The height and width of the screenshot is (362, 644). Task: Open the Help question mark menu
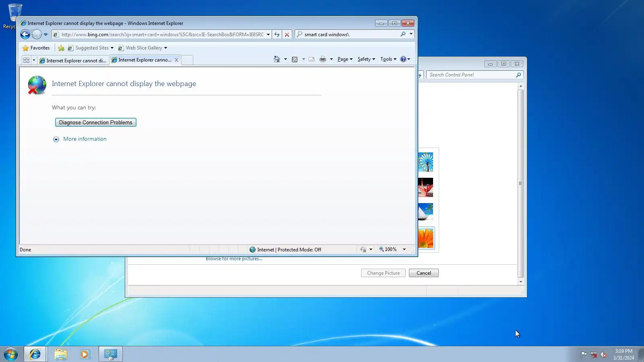(405, 59)
